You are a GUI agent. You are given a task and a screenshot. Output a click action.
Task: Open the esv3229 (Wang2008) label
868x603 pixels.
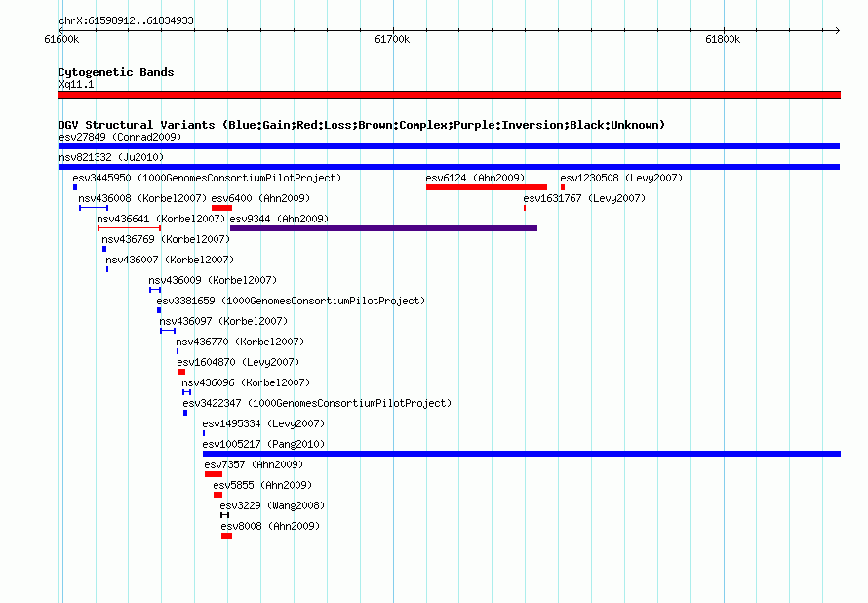pyautogui.click(x=272, y=505)
